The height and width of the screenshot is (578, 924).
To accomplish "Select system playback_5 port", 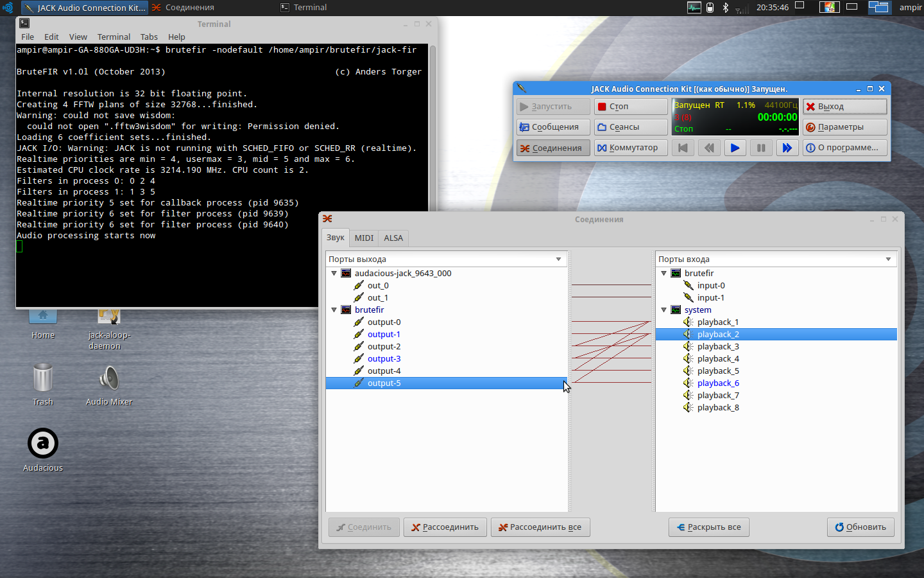I will point(717,371).
